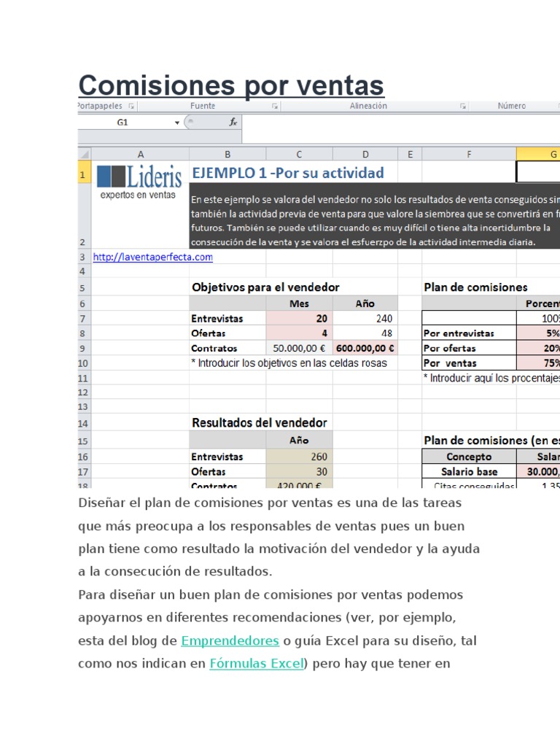Expand the Name Box dropdown arrow
This screenshot has width=560, height=747.
(177, 123)
